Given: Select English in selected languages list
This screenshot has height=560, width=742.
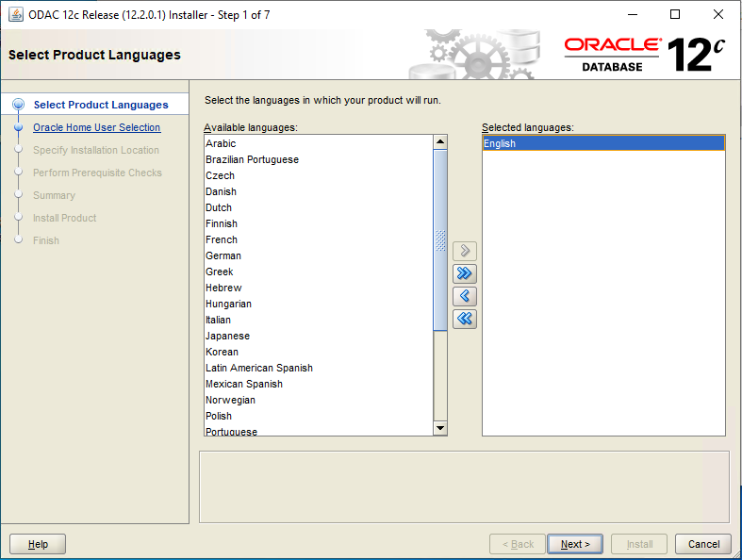Looking at the screenshot, I should (x=603, y=143).
